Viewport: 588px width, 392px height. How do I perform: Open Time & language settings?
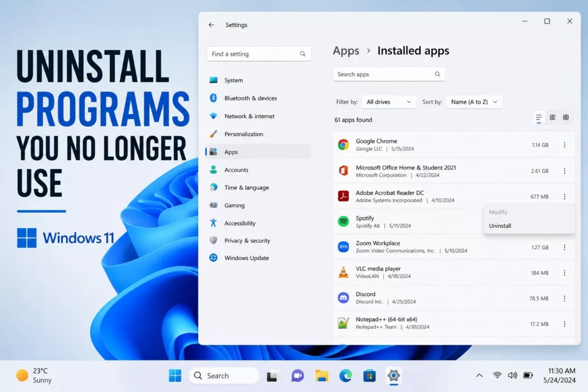(x=258, y=187)
